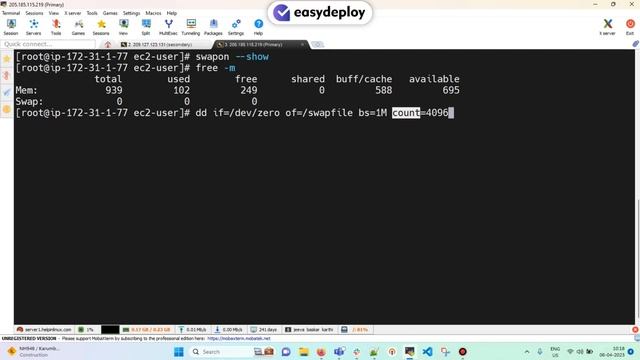Open the blue Help question-mark icon
Screen dimensions: 640x360
[258, 27]
